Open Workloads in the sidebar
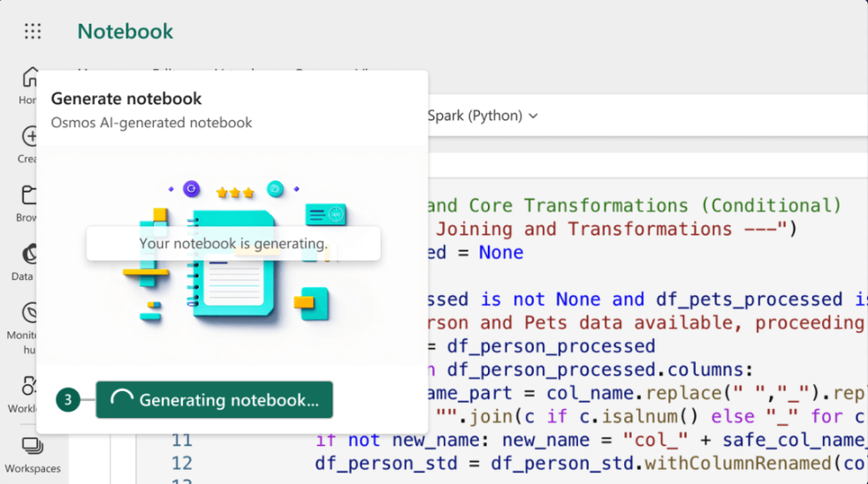Viewport: 868px width, 484px height. (23, 395)
